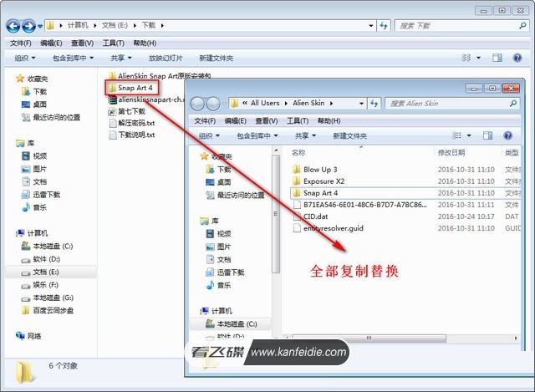Open 网络 in rear sidebar
This screenshot has height=392, width=535.
pos(28,336)
